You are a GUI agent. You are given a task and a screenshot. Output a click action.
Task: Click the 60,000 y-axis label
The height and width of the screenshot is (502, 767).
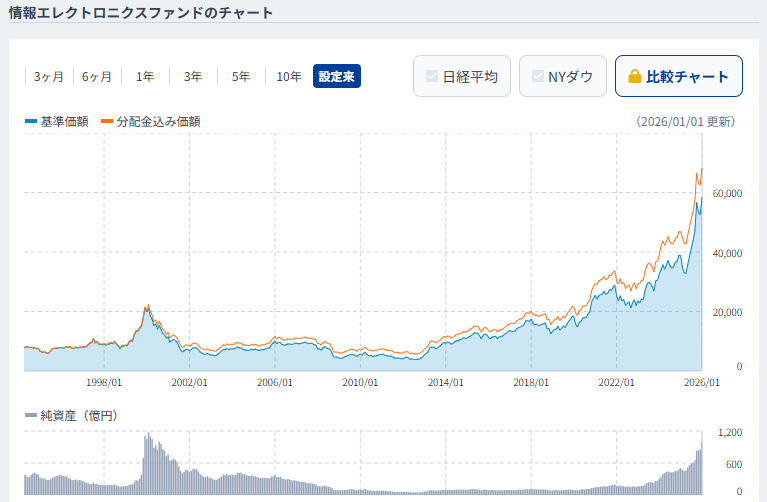[x=727, y=193]
